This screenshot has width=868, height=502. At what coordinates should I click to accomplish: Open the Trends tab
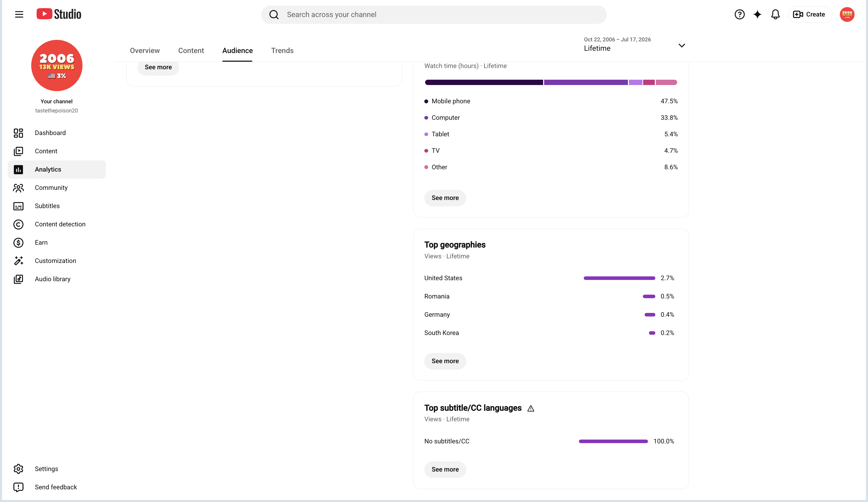point(282,51)
